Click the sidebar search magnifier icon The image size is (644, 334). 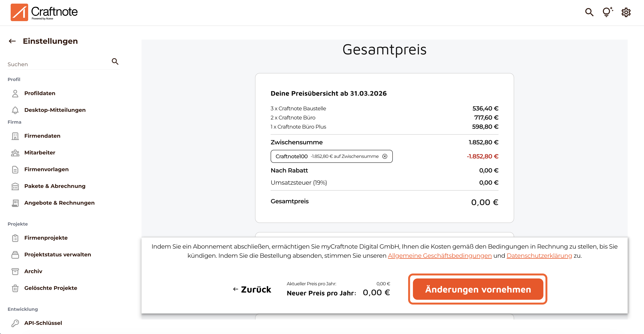pos(115,61)
